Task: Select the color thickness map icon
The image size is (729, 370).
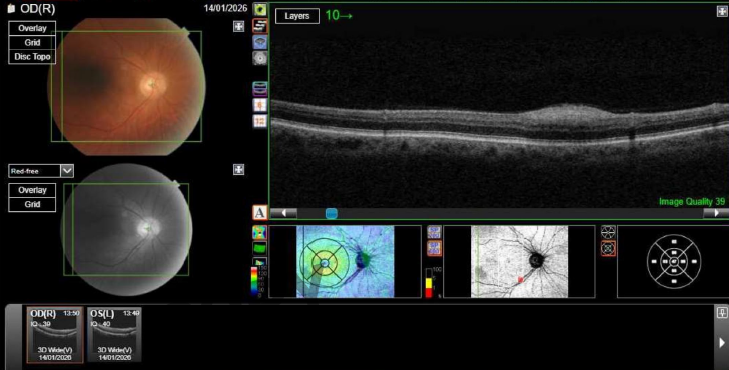Action: [x=259, y=232]
